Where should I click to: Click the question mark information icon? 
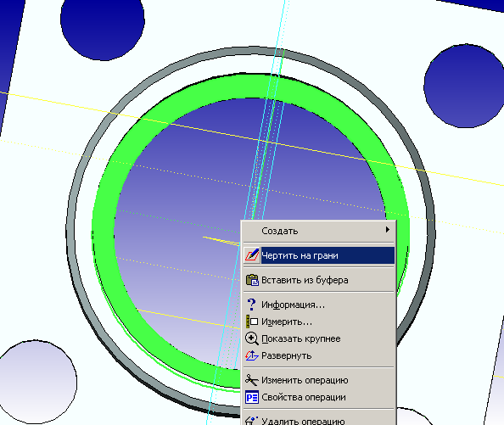[252, 305]
